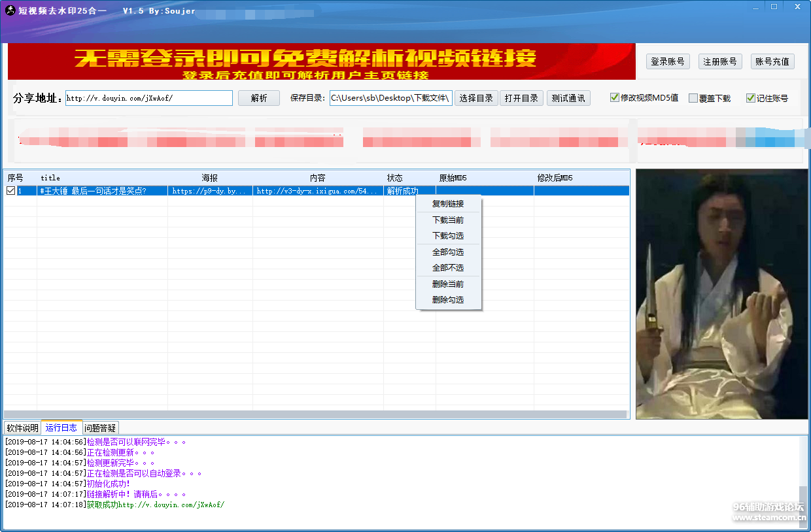
Task: Click 登录账号 to log in
Action: [668, 61]
